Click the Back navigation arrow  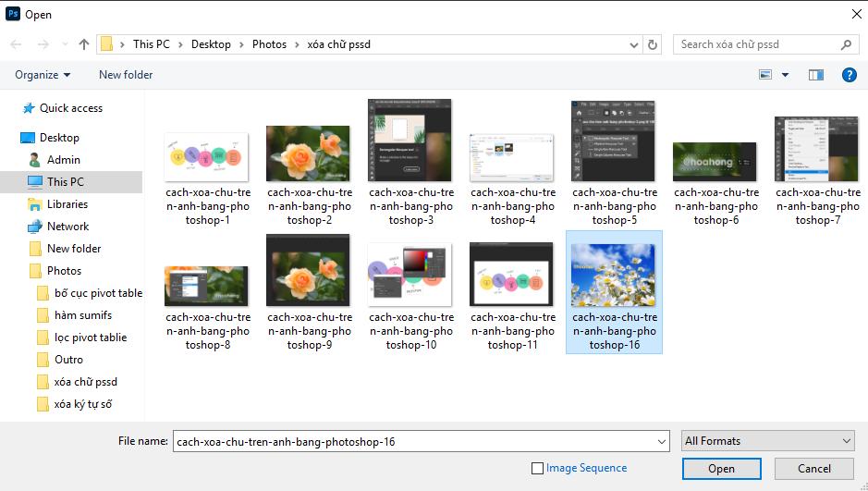[16, 44]
